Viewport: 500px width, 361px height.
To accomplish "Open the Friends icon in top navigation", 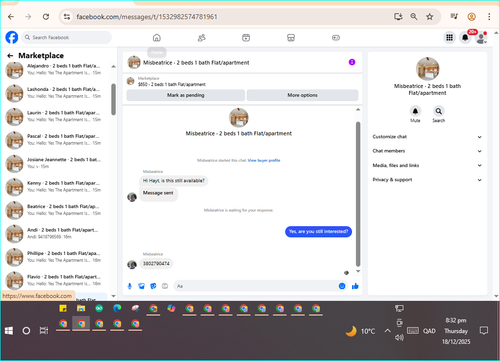I will click(201, 38).
